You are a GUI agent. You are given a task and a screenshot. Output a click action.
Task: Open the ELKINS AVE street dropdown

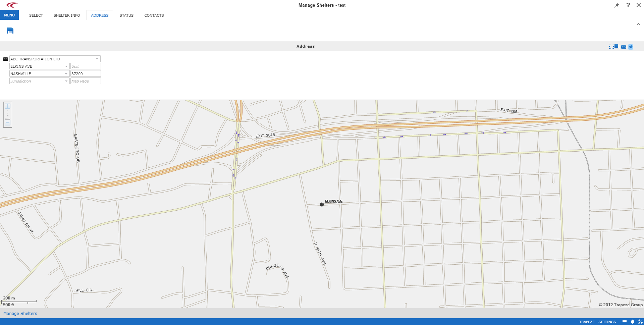pos(66,66)
